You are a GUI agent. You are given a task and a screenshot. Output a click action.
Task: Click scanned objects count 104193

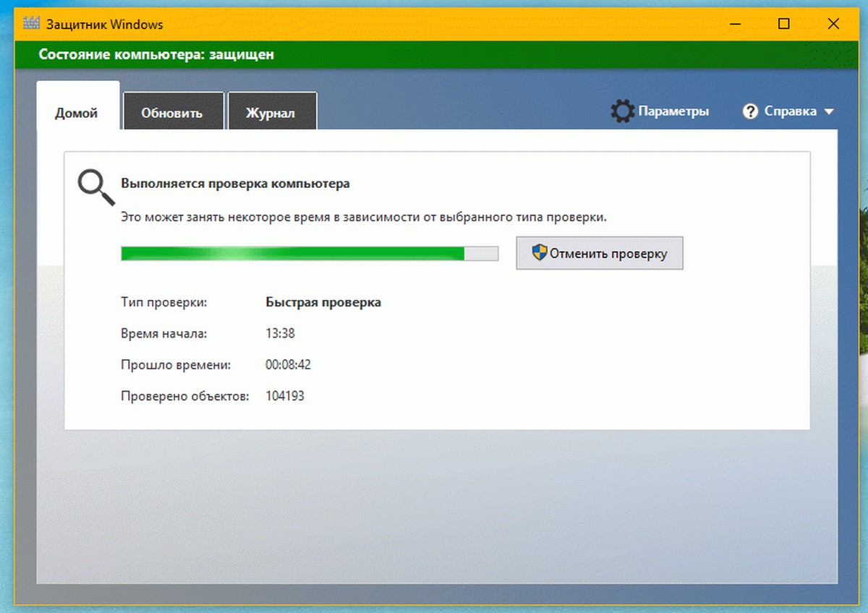click(x=285, y=396)
